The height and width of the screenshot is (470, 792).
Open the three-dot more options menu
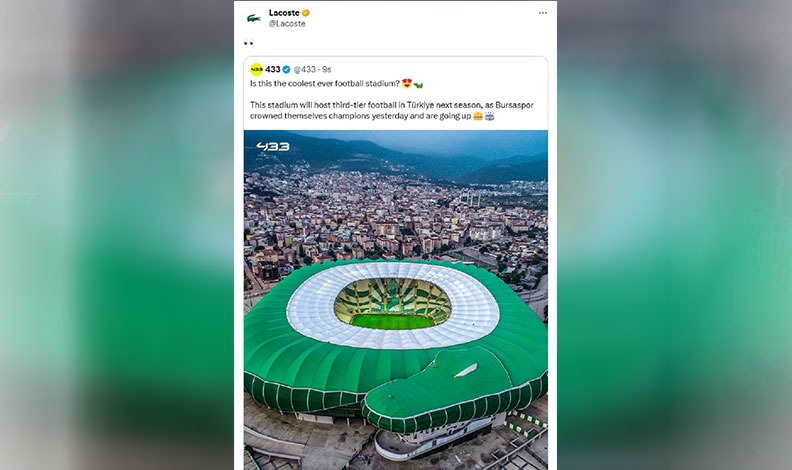pyautogui.click(x=543, y=13)
